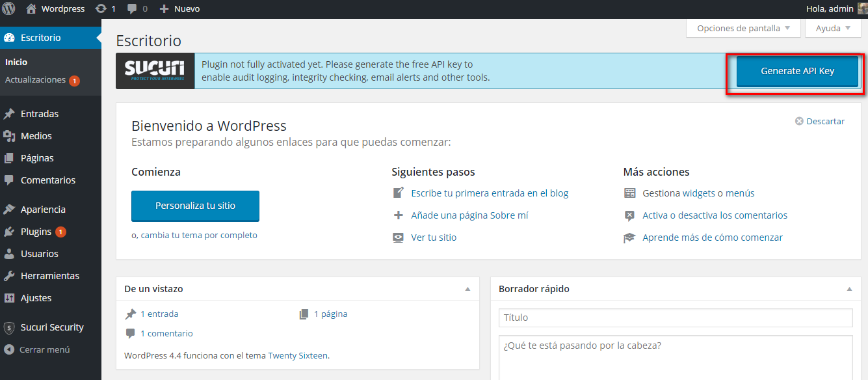
Task: Open Aprende más de cómo comenzar link
Action: (713, 238)
